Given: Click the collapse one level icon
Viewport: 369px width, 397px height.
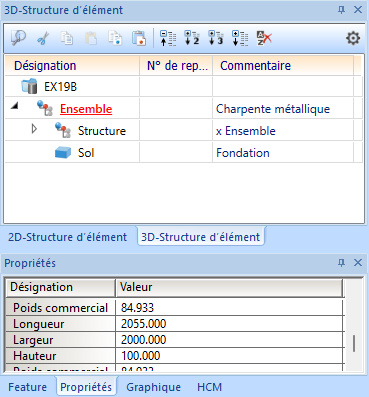Looking at the screenshot, I should [x=168, y=38].
